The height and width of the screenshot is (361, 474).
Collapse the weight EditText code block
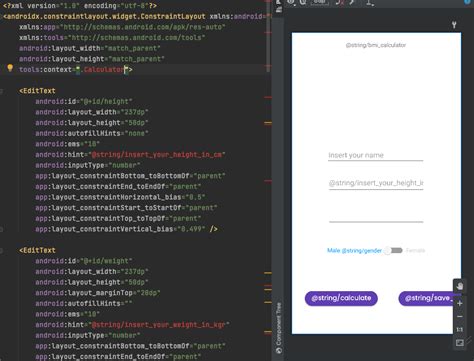click(x=2, y=250)
